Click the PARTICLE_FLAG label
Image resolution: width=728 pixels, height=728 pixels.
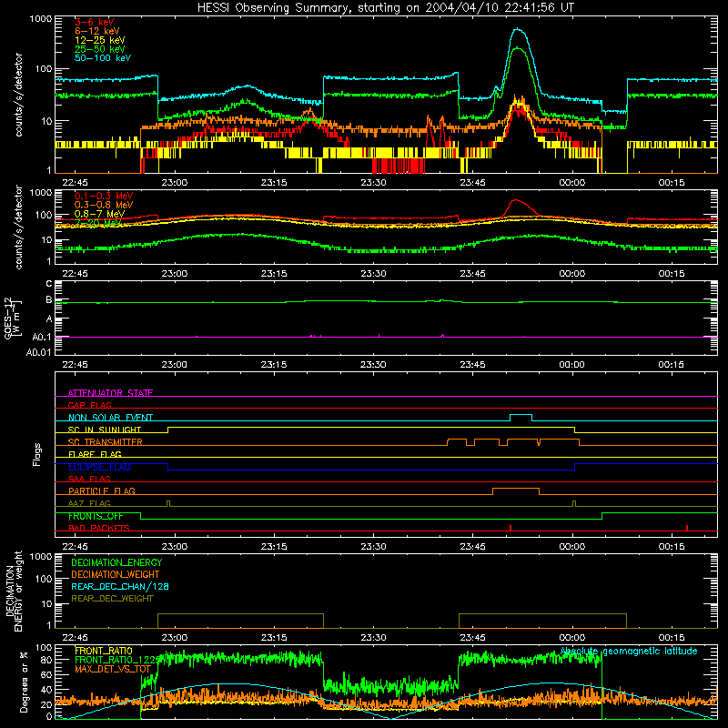point(102,491)
